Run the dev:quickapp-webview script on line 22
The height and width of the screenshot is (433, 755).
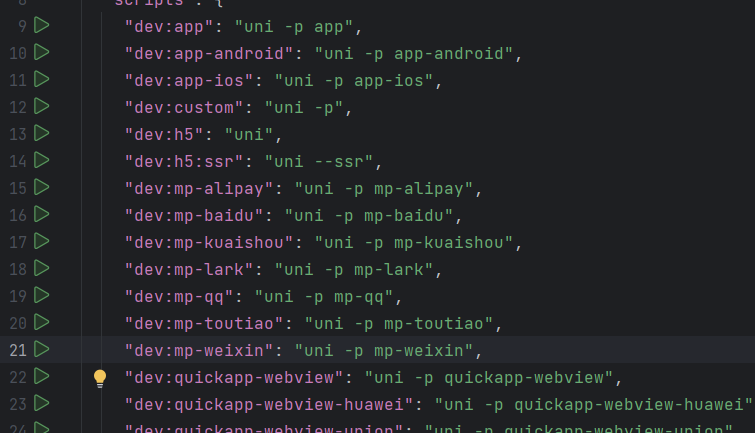coord(42,376)
